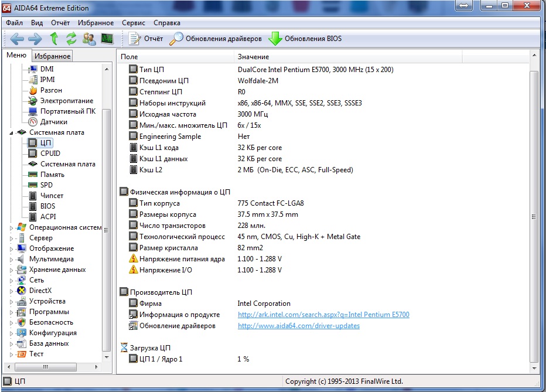
Task: Select DMI in the tree
Action: point(47,69)
